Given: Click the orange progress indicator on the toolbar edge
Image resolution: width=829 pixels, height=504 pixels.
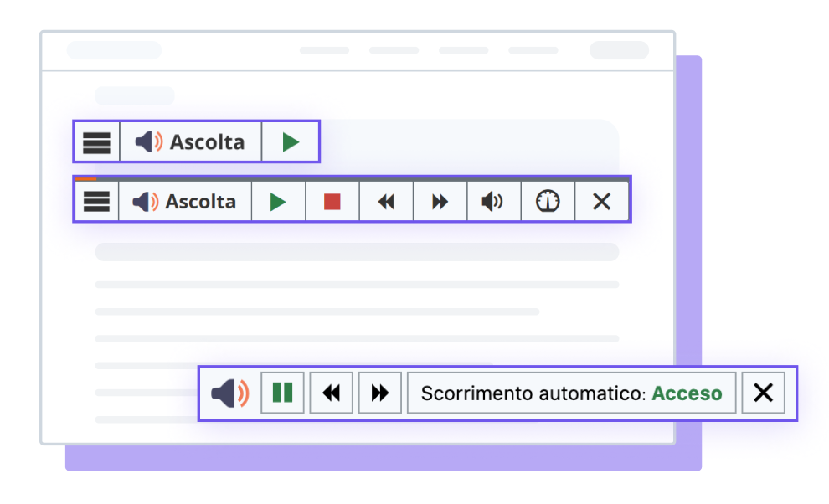Looking at the screenshot, I should point(85,178).
